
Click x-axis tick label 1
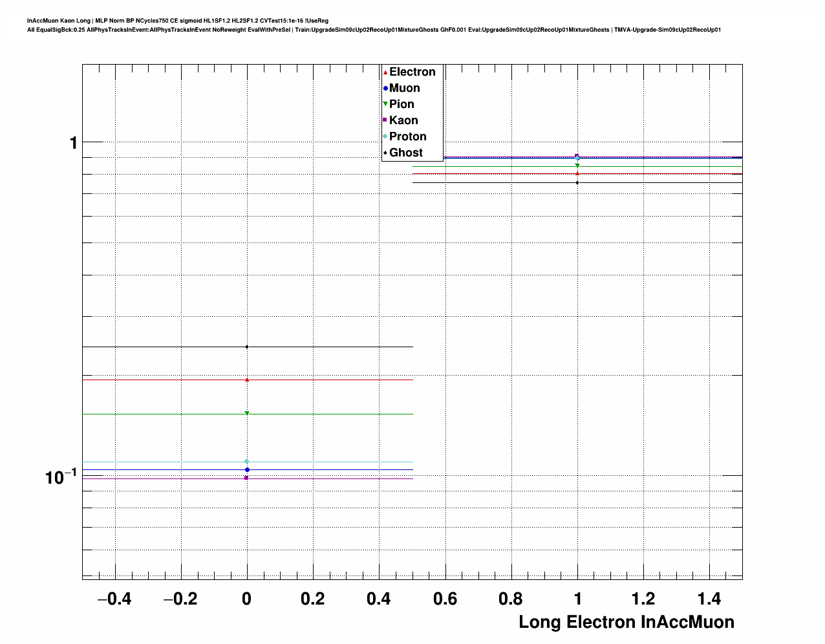tap(577, 599)
